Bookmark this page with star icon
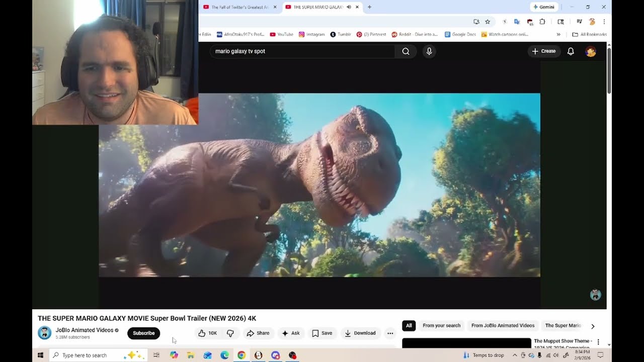The width and height of the screenshot is (644, 362). (488, 22)
